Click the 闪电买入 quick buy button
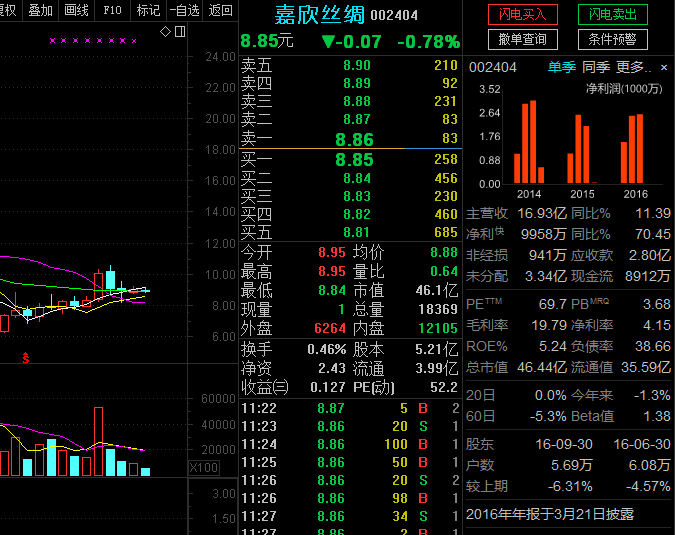The height and width of the screenshot is (535, 675). (523, 15)
